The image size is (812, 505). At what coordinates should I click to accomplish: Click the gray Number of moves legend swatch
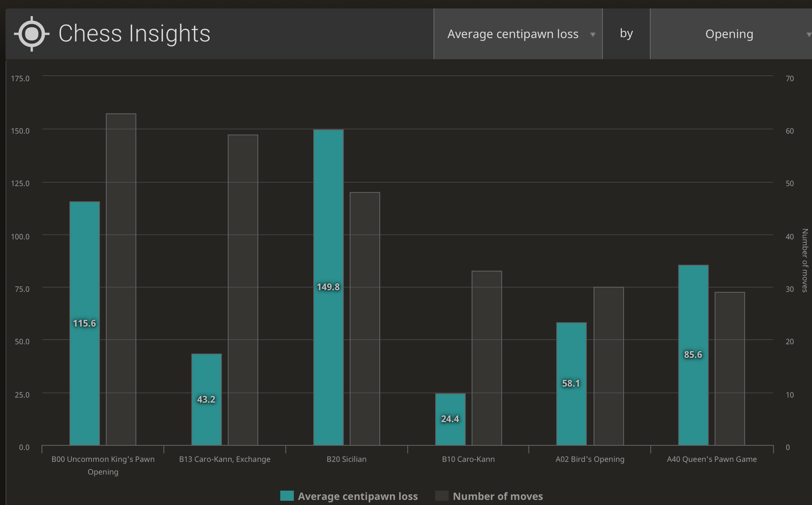[442, 496]
